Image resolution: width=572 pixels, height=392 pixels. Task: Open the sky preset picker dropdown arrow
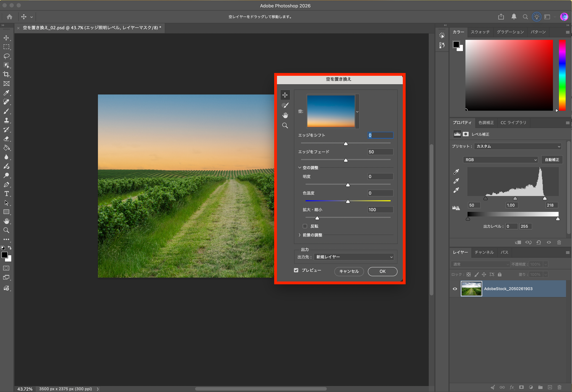coord(357,112)
